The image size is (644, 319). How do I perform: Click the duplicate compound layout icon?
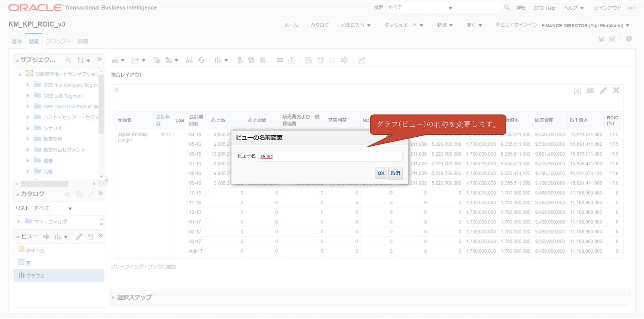click(x=321, y=60)
